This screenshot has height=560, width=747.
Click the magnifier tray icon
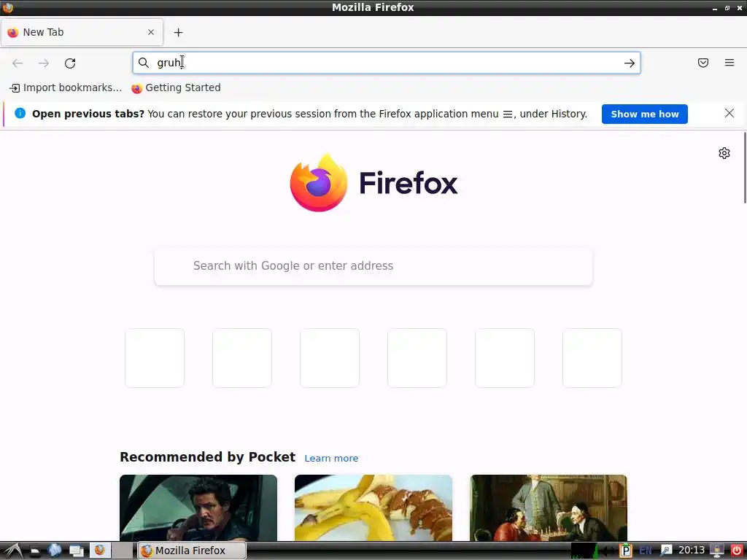665,551
